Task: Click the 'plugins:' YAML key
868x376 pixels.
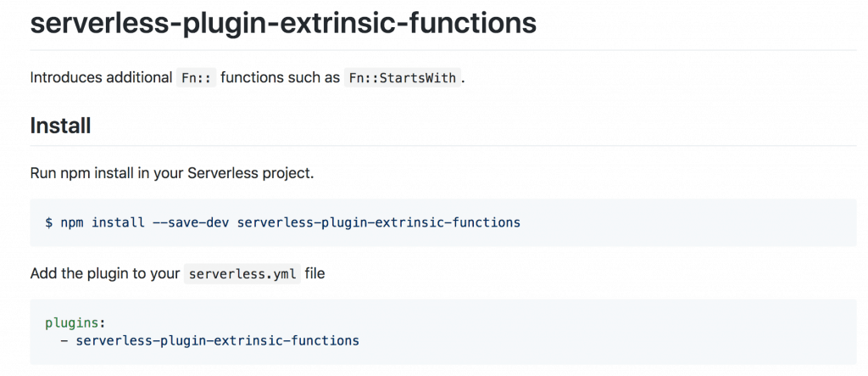Action: tap(75, 323)
